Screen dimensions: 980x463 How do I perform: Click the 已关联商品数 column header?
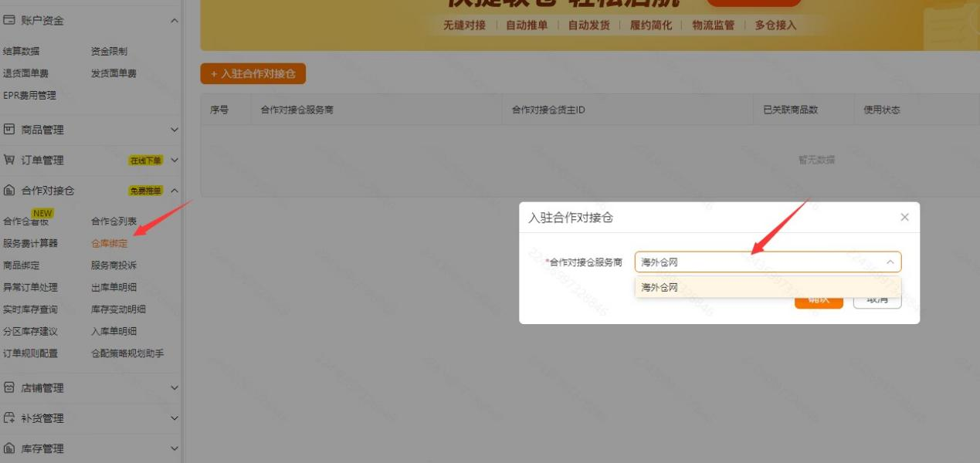pos(791,110)
